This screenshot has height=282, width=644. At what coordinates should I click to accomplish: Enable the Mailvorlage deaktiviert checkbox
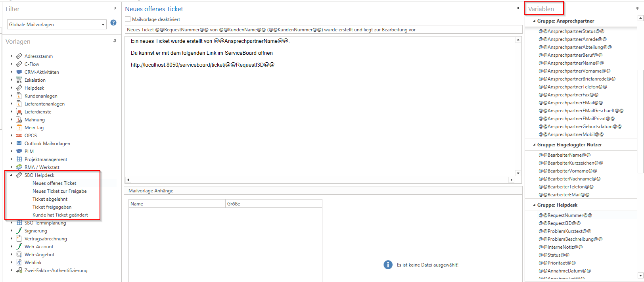click(x=128, y=19)
